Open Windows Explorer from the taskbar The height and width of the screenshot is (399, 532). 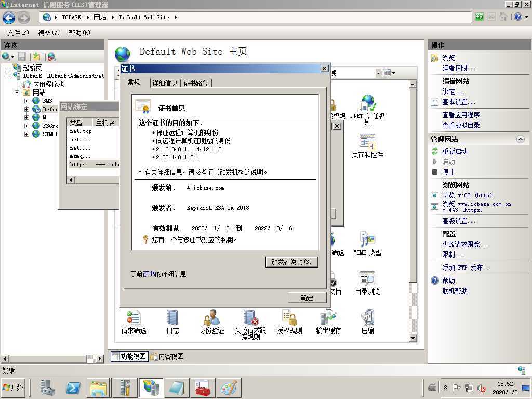[98, 388]
